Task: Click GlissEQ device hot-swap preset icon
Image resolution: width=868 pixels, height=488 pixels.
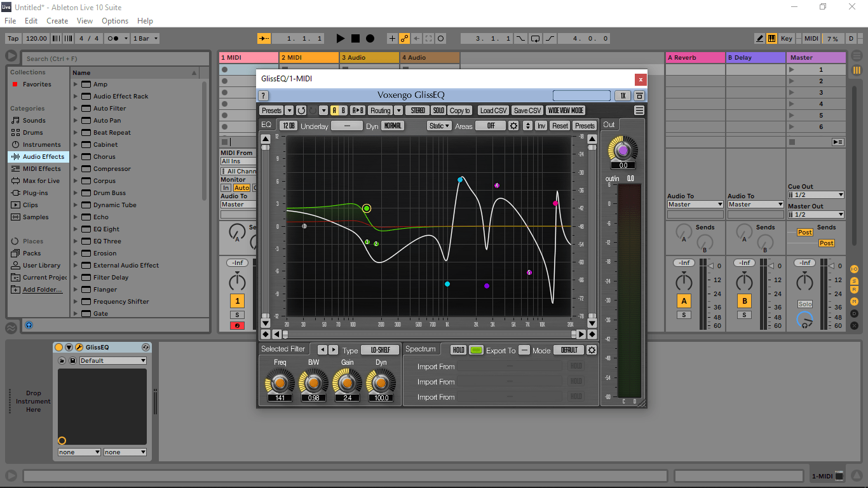Action: tap(146, 348)
